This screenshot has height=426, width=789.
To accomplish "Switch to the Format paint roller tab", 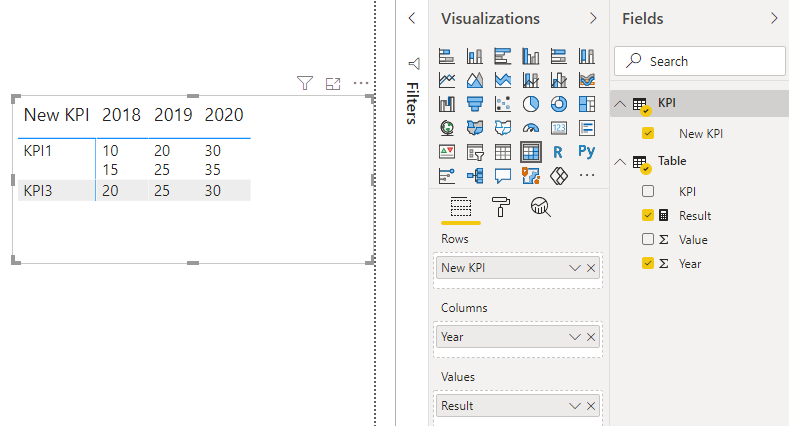I will point(500,207).
